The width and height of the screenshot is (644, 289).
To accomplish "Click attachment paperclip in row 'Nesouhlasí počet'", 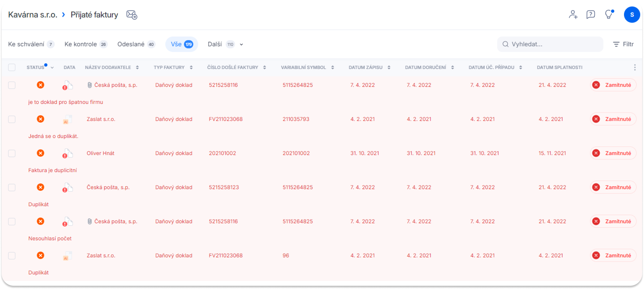I will (90, 221).
